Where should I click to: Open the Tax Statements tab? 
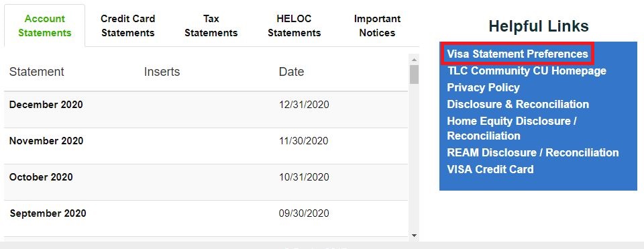tap(211, 26)
